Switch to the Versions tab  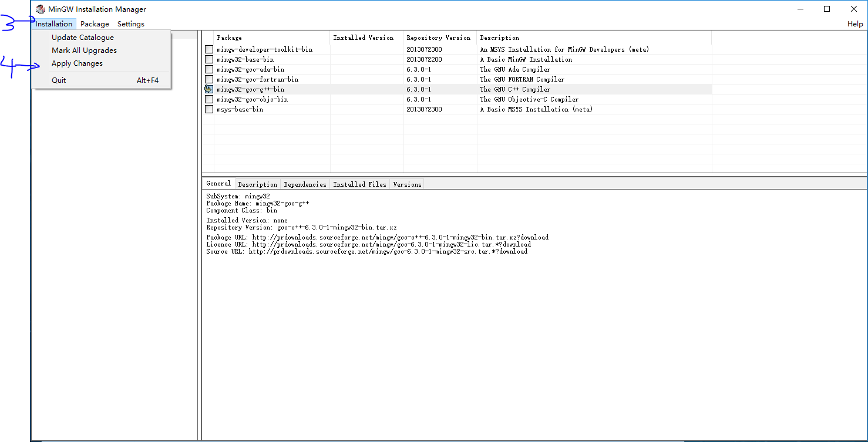coord(407,184)
